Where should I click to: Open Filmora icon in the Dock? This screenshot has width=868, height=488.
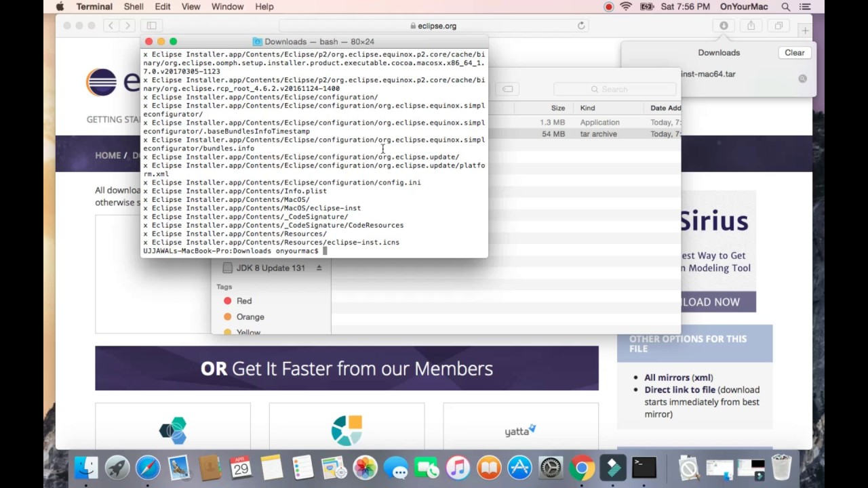point(613,468)
